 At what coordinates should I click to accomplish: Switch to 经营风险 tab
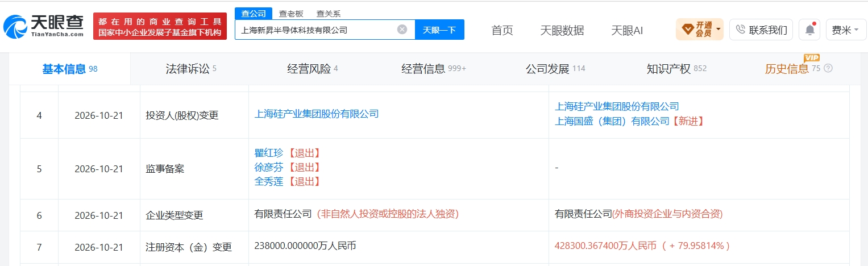pyautogui.click(x=313, y=69)
